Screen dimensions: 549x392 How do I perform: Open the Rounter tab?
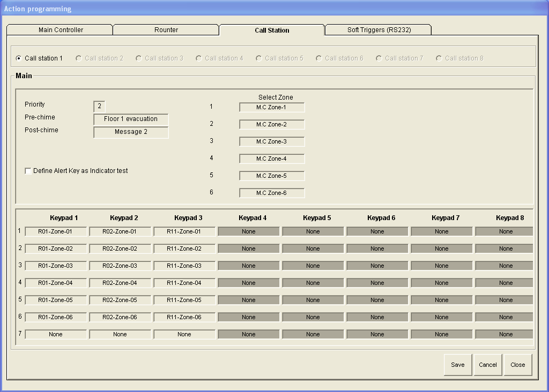[166, 30]
